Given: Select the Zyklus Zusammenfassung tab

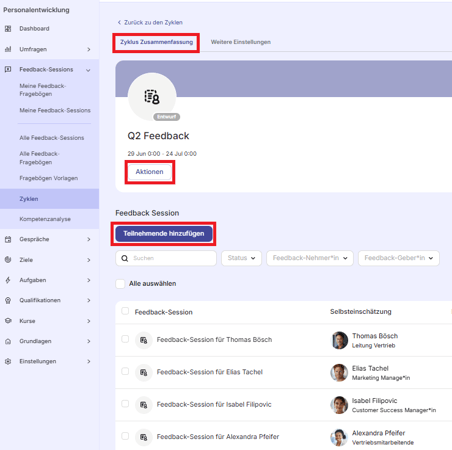Looking at the screenshot, I should pyautogui.click(x=156, y=42).
